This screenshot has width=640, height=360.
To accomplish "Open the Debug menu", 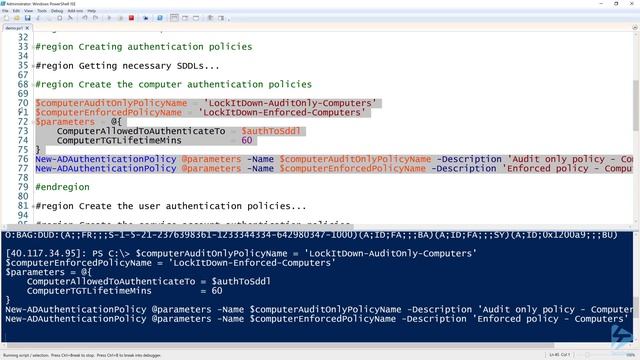I will 57,11.
